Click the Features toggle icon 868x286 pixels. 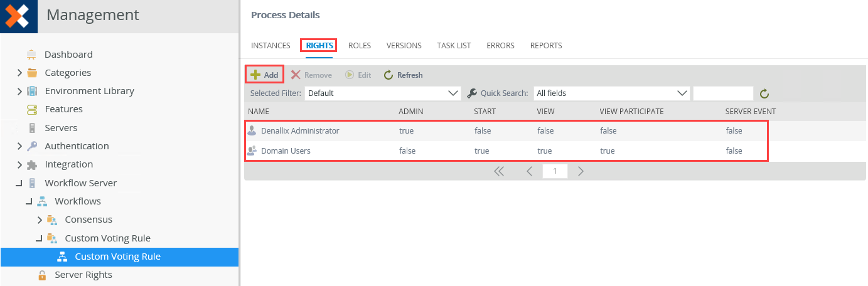32,109
